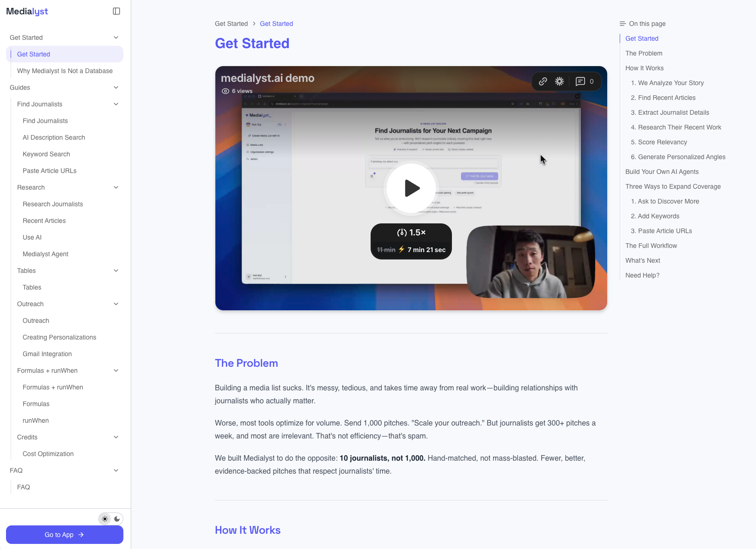
Task: Switch to dark theme moon icon
Action: click(117, 519)
